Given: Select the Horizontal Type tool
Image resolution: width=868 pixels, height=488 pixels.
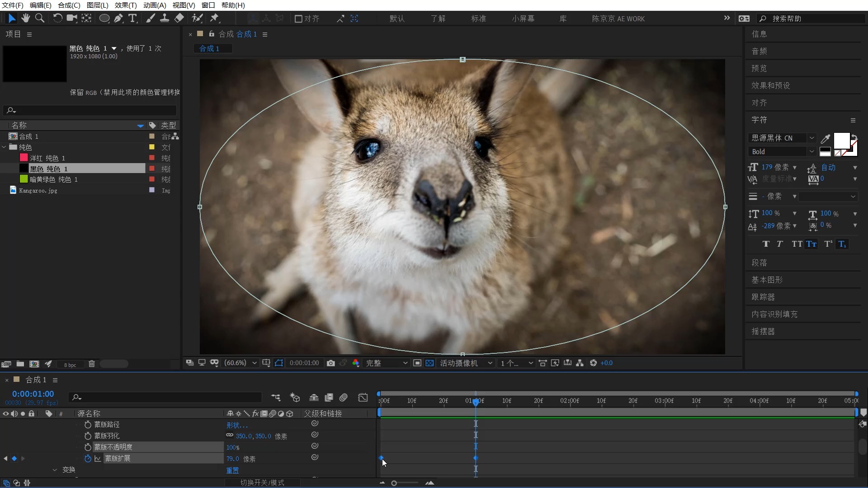Looking at the screenshot, I should coord(132,18).
